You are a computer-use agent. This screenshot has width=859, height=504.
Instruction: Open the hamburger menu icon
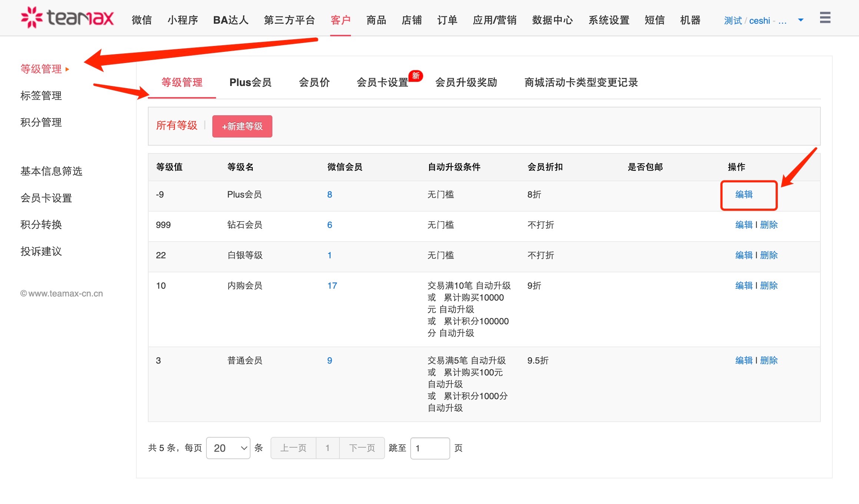[825, 17]
